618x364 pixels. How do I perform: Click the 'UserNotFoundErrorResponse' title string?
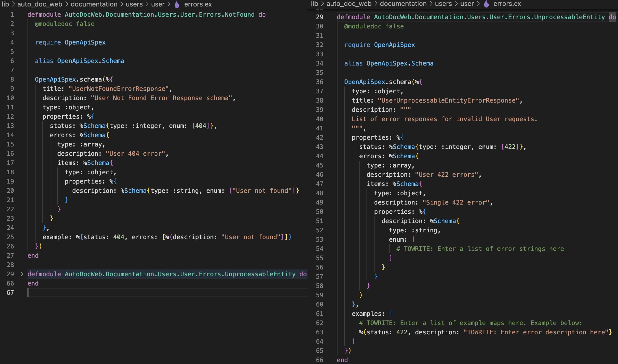[x=118, y=89]
